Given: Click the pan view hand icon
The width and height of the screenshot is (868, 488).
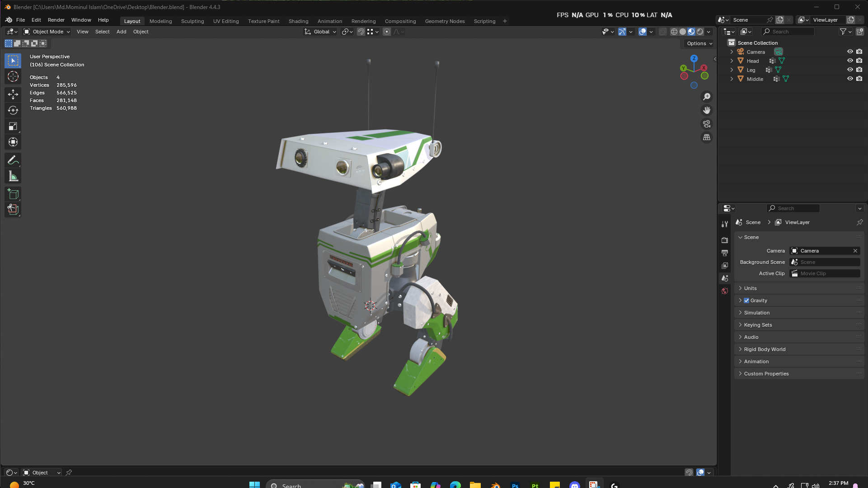Looking at the screenshot, I should point(707,110).
